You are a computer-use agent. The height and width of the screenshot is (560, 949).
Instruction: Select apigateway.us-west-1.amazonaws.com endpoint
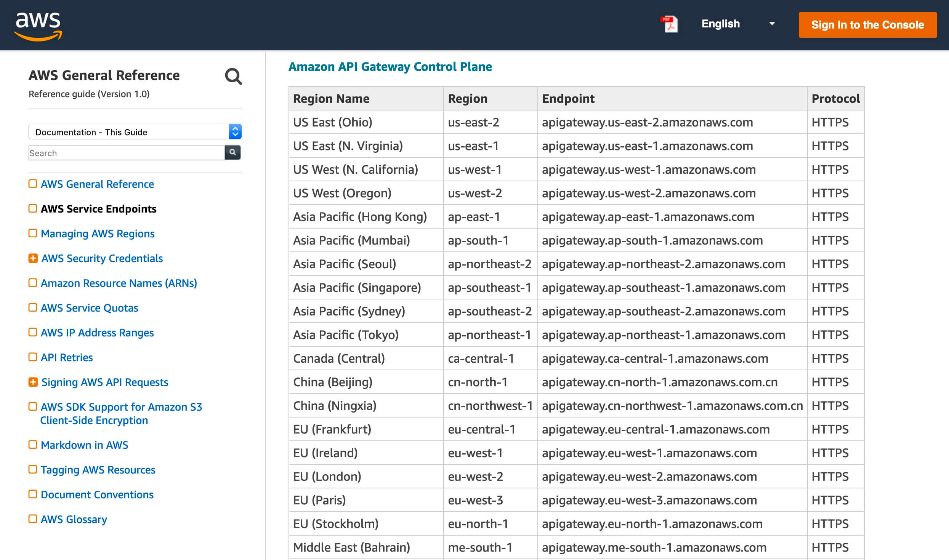tap(672, 170)
